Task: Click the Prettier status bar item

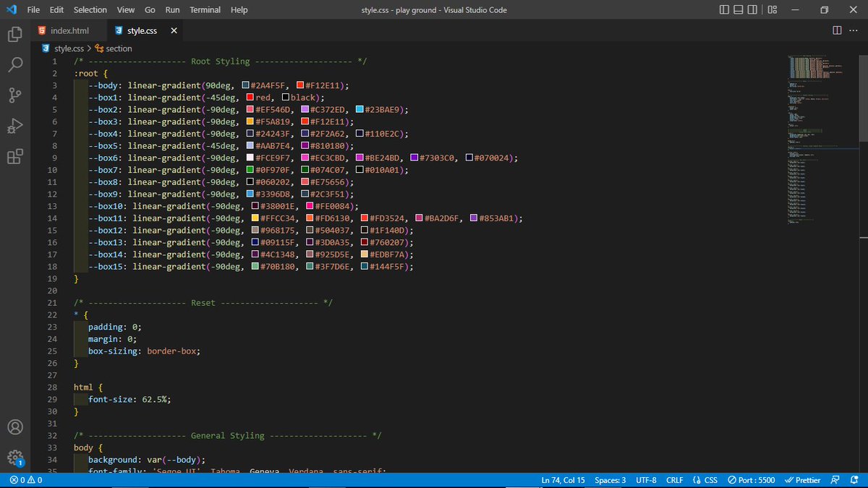Action: click(x=802, y=479)
